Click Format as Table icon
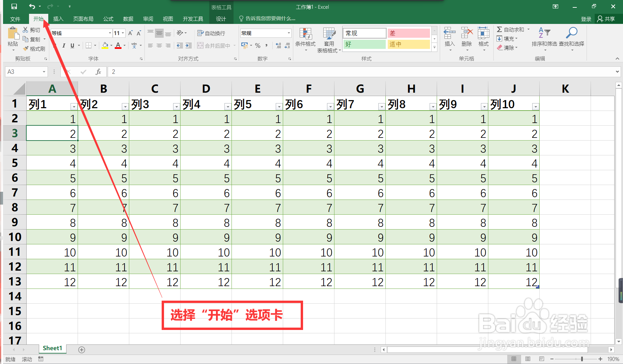The image size is (623, 364). click(x=329, y=38)
